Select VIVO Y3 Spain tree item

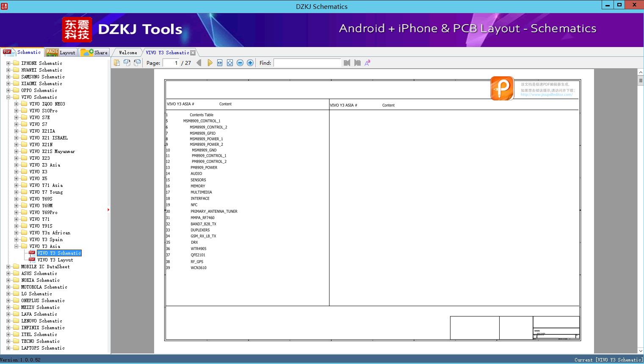(x=46, y=239)
